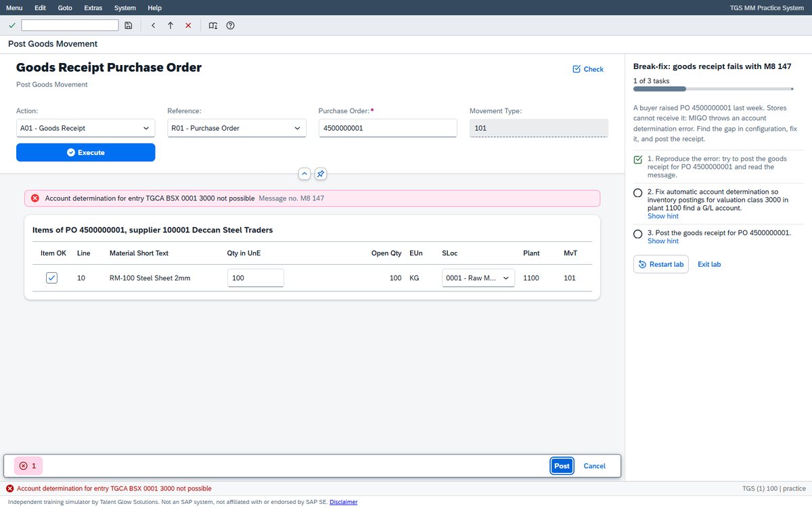Open the System menu
The height and width of the screenshot is (508, 812).
click(125, 7)
